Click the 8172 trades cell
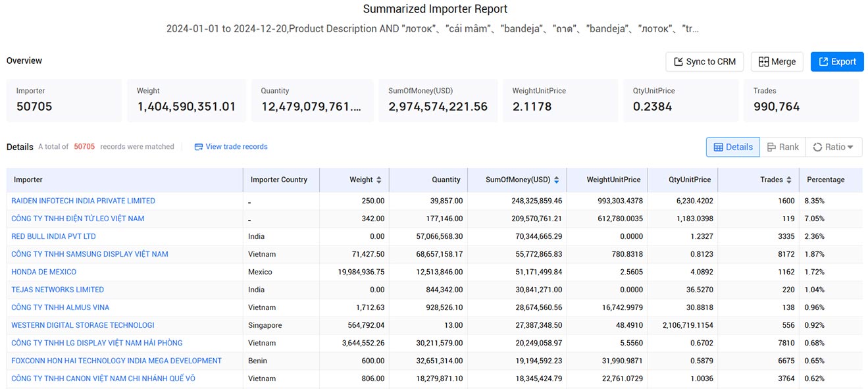 [x=786, y=254]
